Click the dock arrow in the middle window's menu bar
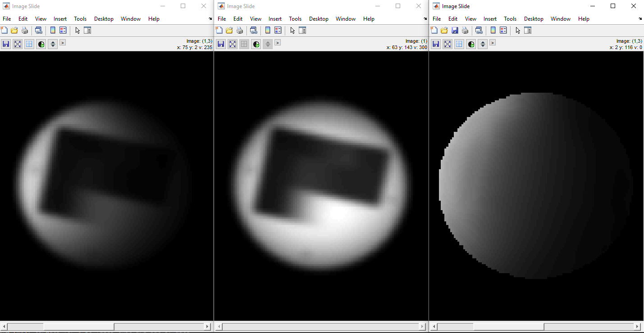This screenshot has width=644, height=333. coord(425,19)
